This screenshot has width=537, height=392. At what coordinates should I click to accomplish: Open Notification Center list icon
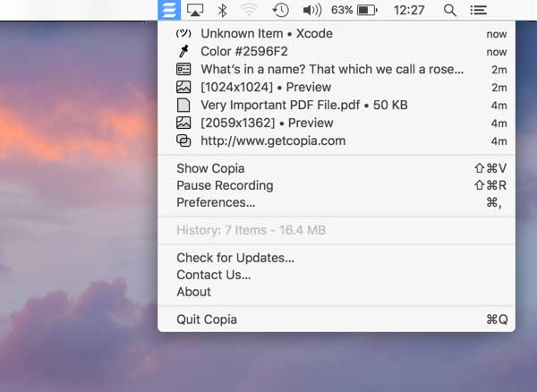(x=479, y=10)
